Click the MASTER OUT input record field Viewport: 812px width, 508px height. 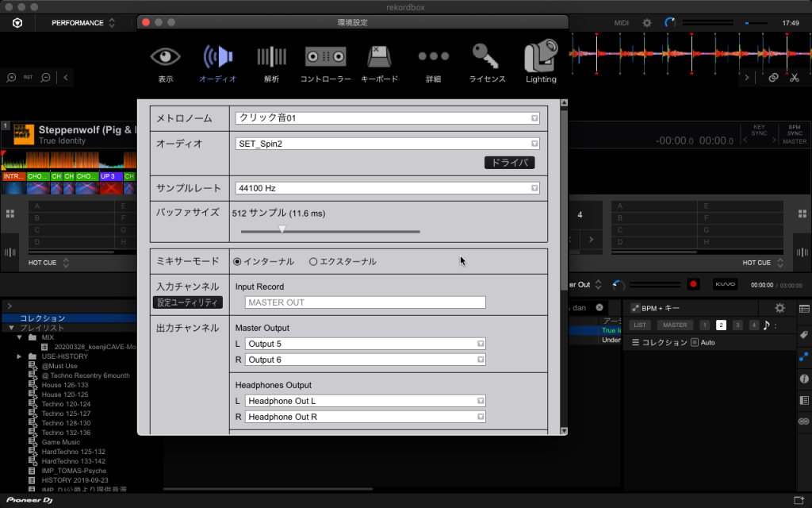(x=365, y=302)
